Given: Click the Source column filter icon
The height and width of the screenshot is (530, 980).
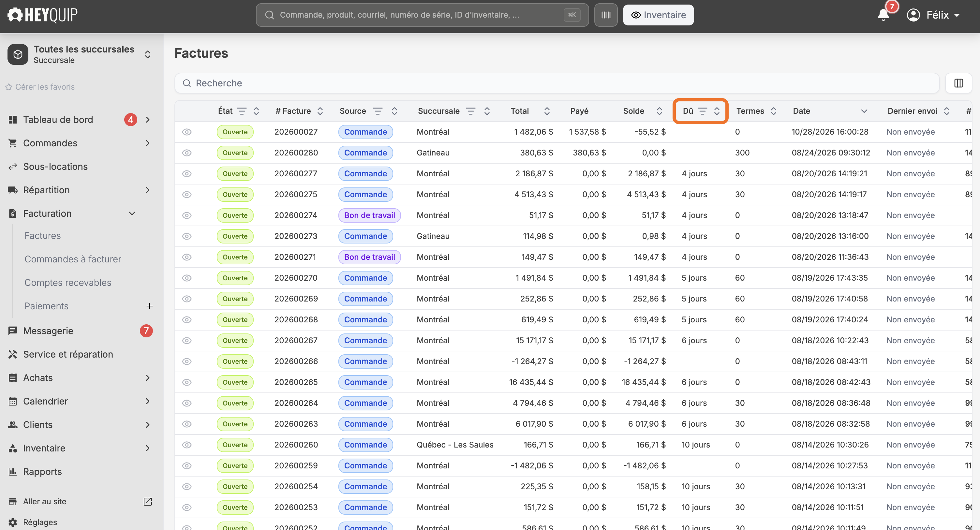Looking at the screenshot, I should click(x=378, y=111).
